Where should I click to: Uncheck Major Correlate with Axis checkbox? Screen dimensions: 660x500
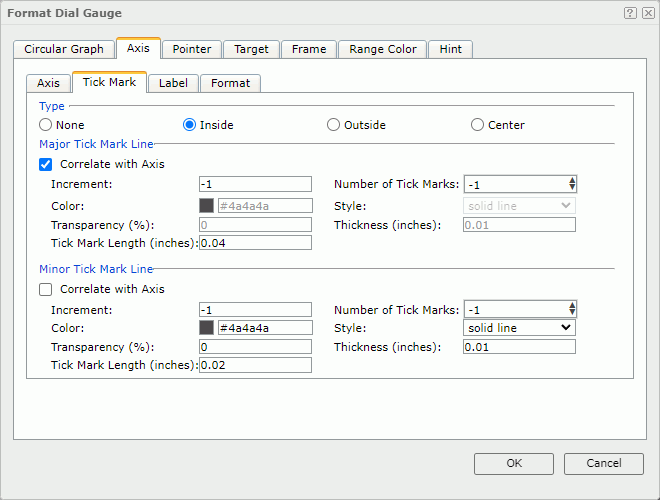point(45,164)
